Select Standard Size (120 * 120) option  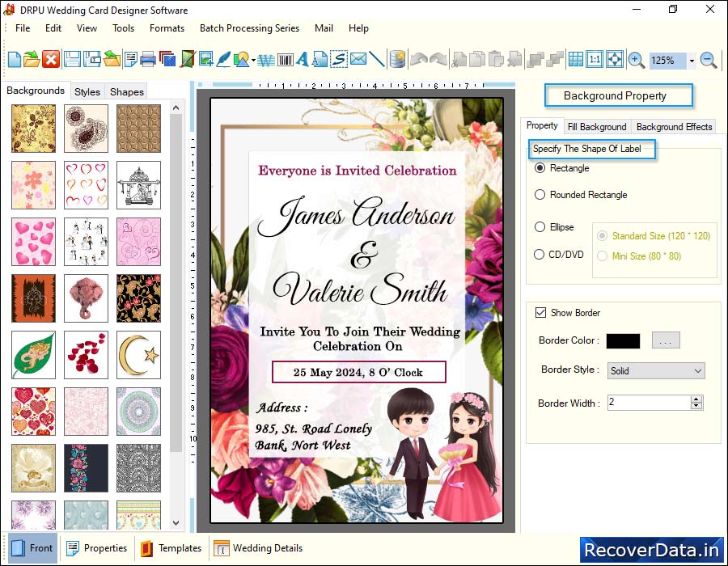coord(602,235)
